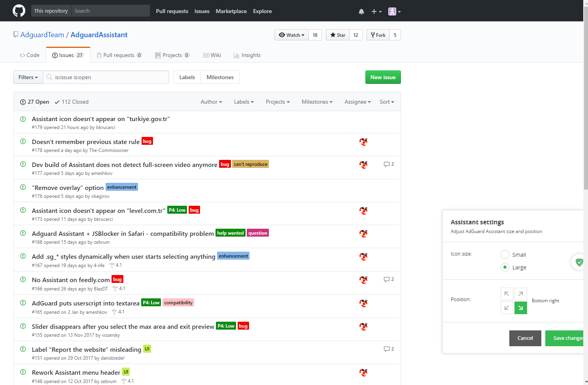Expand the Filters dropdown
588x385 pixels.
pos(28,77)
